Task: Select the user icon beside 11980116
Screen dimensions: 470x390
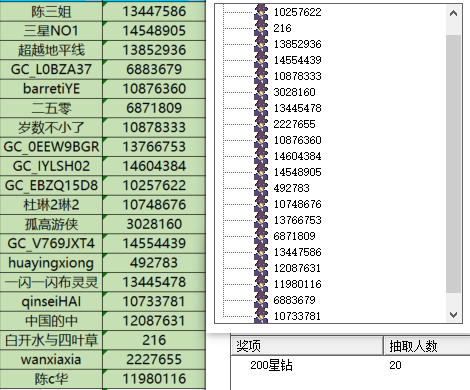Action: [x=261, y=284]
